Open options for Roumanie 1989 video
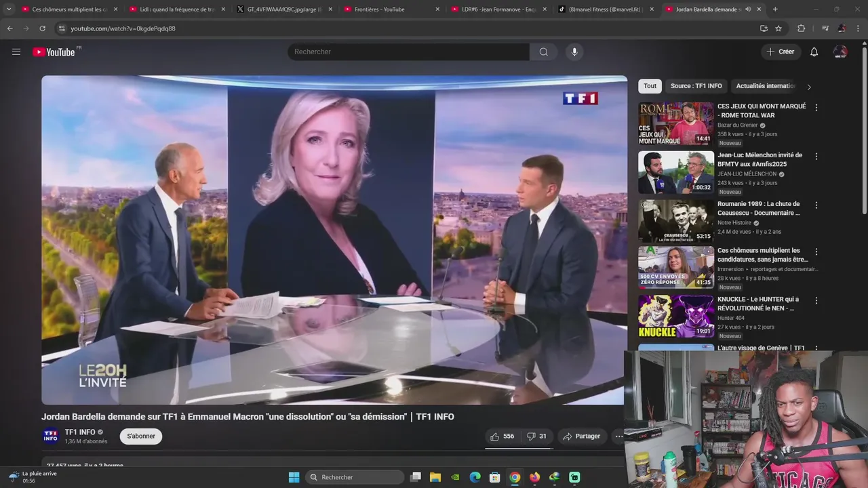Screen dimensions: 868x488 (x=816, y=205)
